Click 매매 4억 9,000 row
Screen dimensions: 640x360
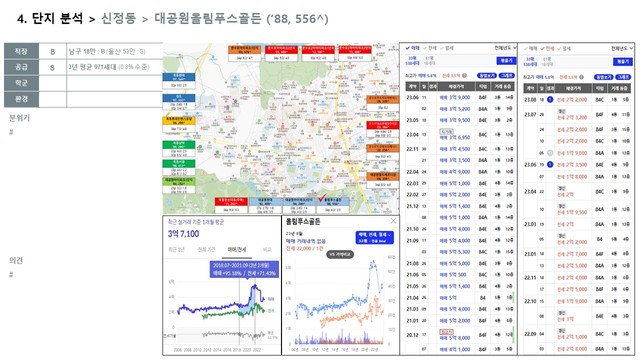point(460,172)
